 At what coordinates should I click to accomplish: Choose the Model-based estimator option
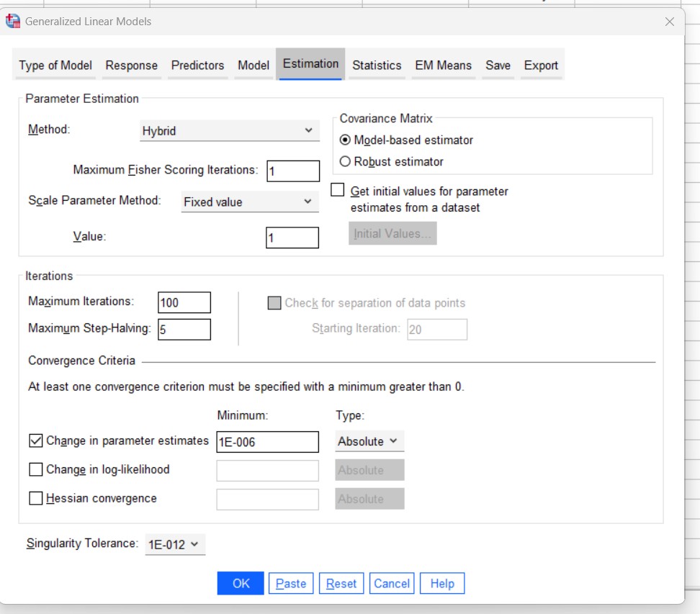point(346,140)
